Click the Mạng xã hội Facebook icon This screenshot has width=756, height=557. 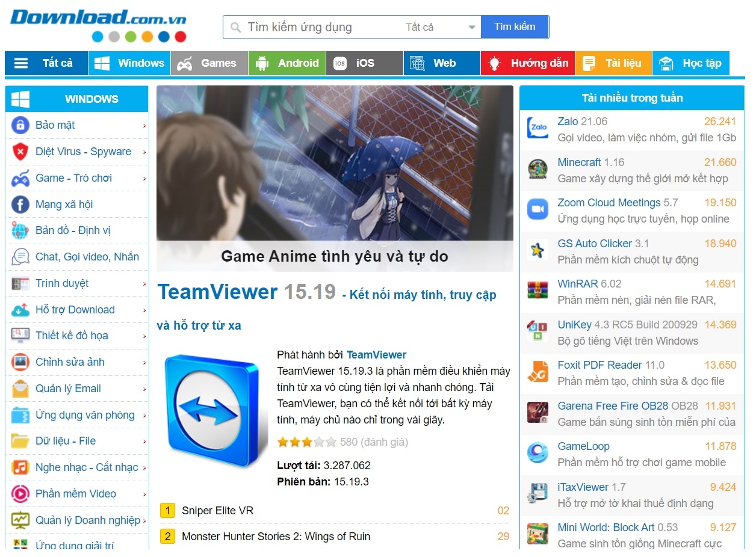(20, 205)
